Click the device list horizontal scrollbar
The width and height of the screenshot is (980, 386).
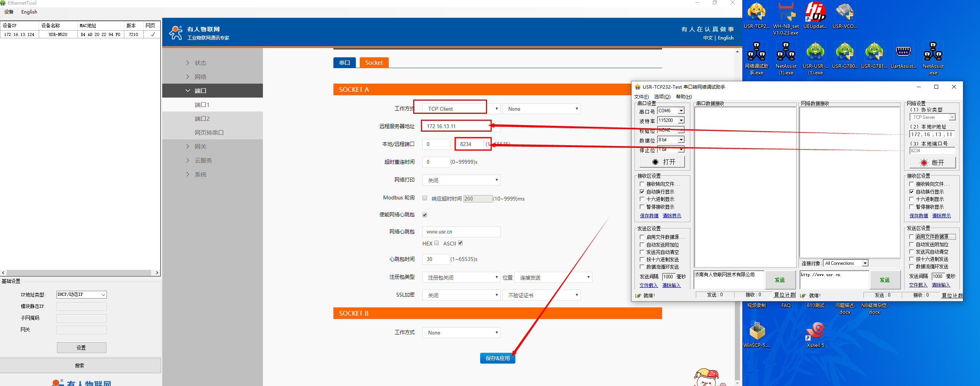79,273
